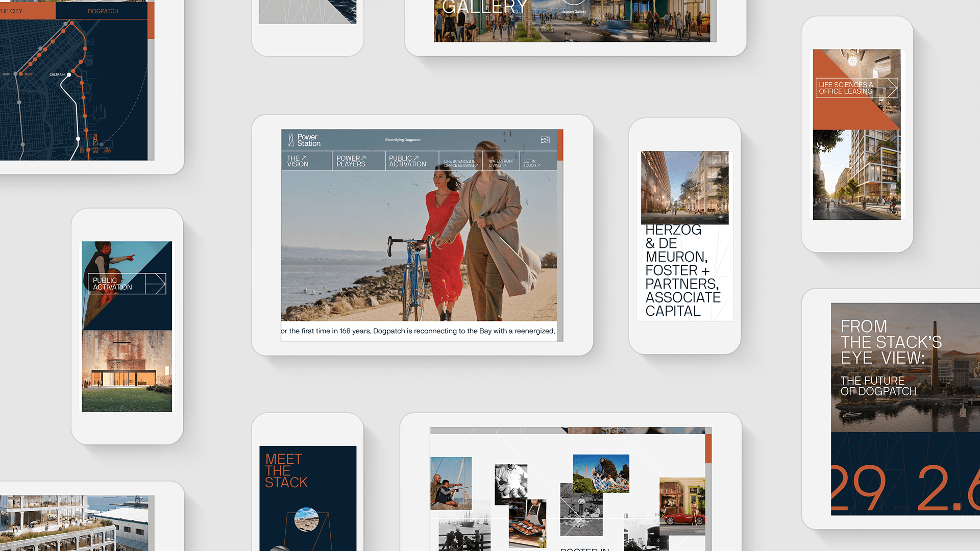Open Waterfront Living nav link
980x551 pixels.
[x=501, y=163]
